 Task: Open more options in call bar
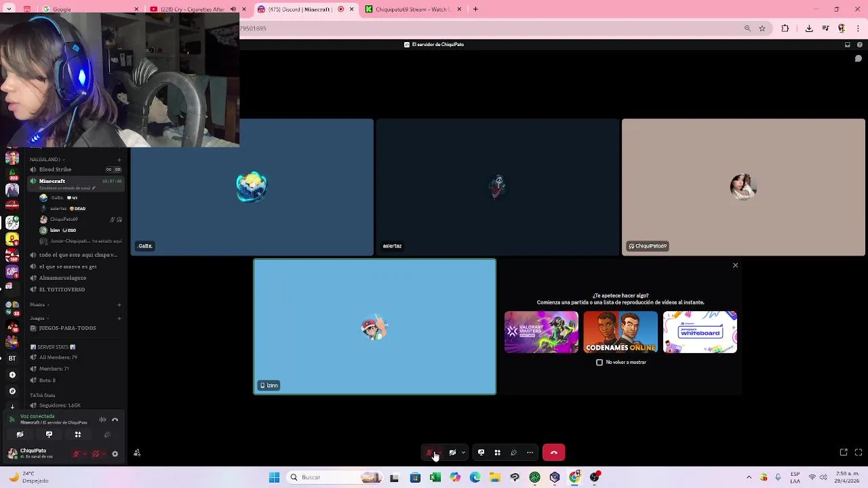click(x=530, y=453)
